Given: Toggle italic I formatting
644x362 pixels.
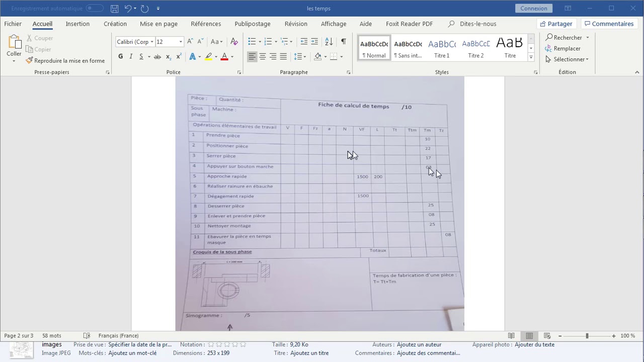Looking at the screenshot, I should point(131,56).
